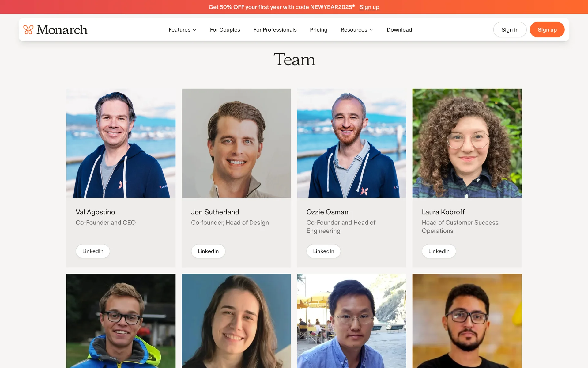588x368 pixels.
Task: Expand the Features dropdown menu
Action: [182, 30]
